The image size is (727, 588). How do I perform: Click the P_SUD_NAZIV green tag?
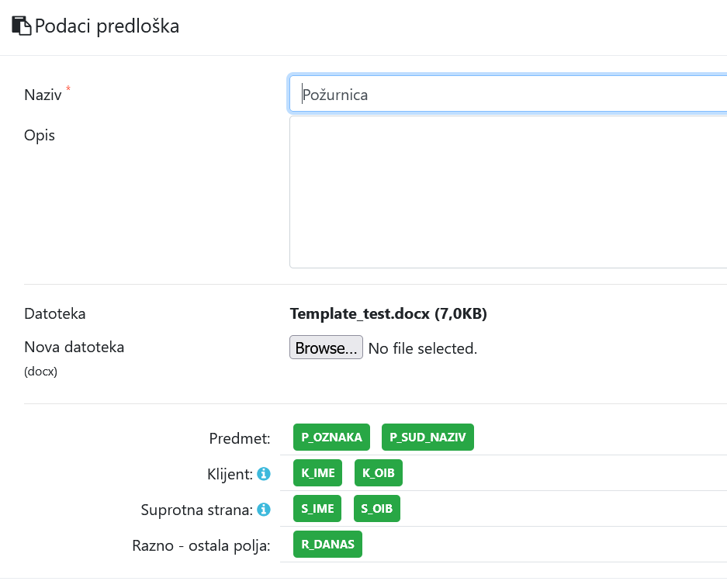click(428, 437)
